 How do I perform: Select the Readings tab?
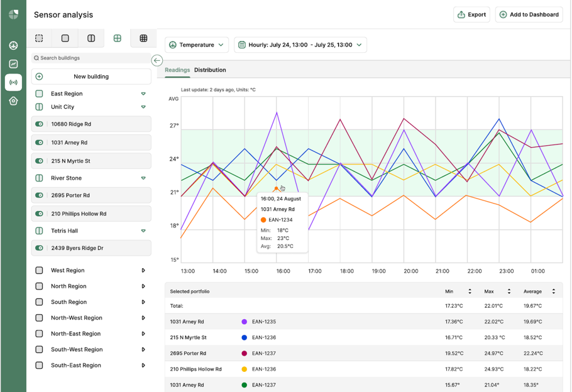pyautogui.click(x=177, y=70)
